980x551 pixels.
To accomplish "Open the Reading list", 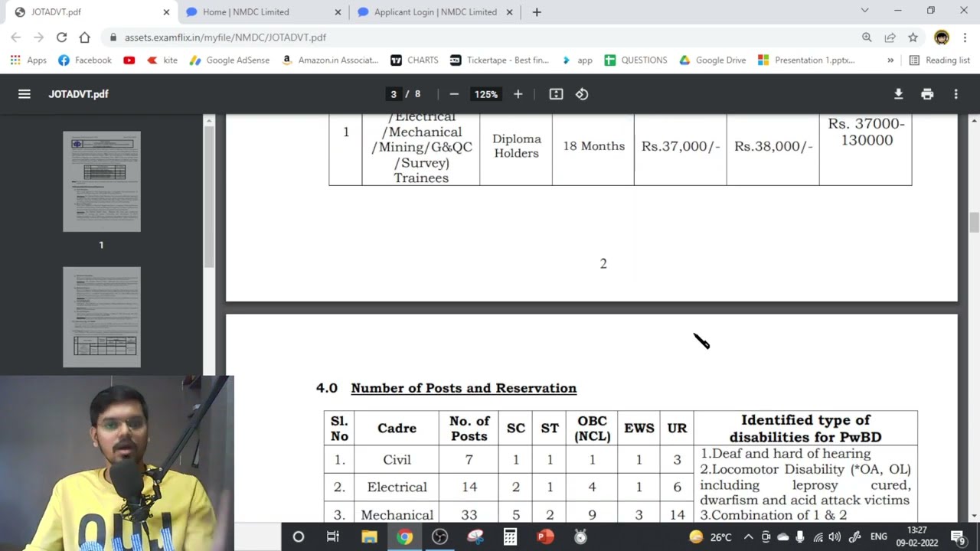I will (x=939, y=60).
